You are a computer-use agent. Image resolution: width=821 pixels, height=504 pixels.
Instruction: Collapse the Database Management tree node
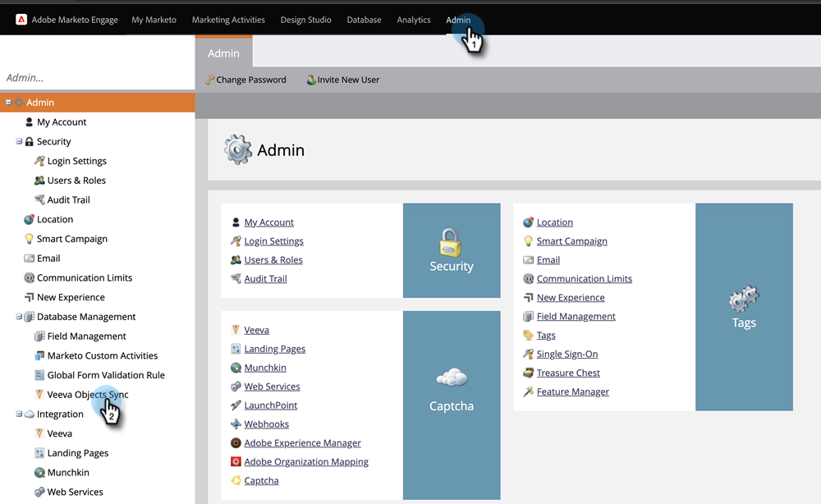(19, 317)
